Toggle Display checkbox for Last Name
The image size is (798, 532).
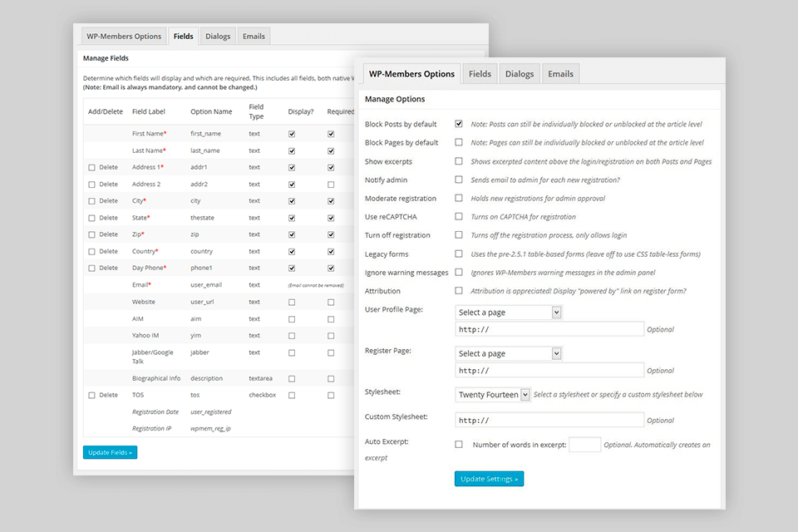(x=292, y=150)
